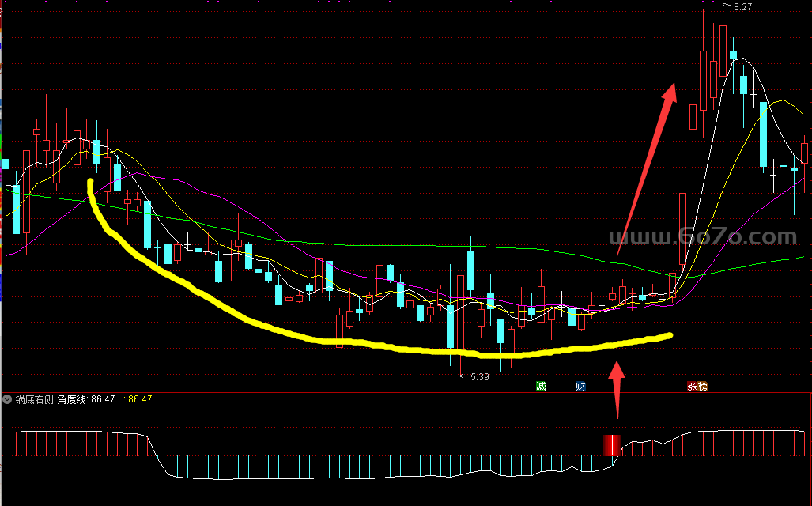This screenshot has width=812, height=506.
Task: Select the 5.39 low price label
Action: coord(479,377)
